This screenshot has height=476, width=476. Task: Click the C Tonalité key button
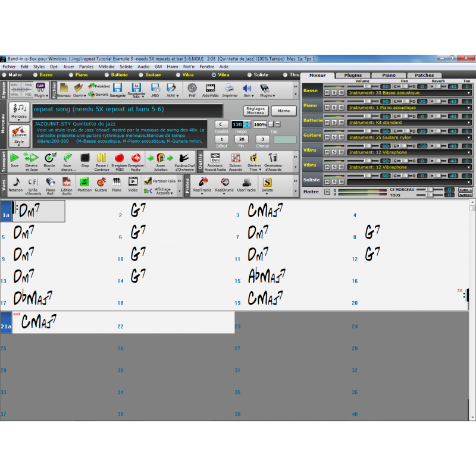pos(221,124)
